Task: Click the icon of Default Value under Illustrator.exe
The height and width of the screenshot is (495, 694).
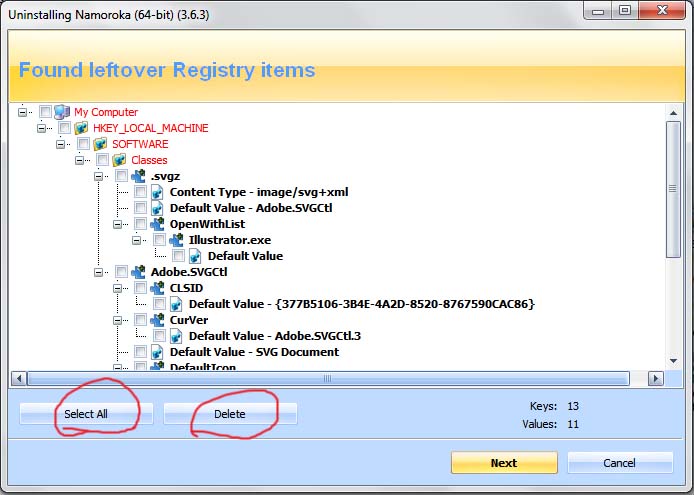Action: point(195,256)
